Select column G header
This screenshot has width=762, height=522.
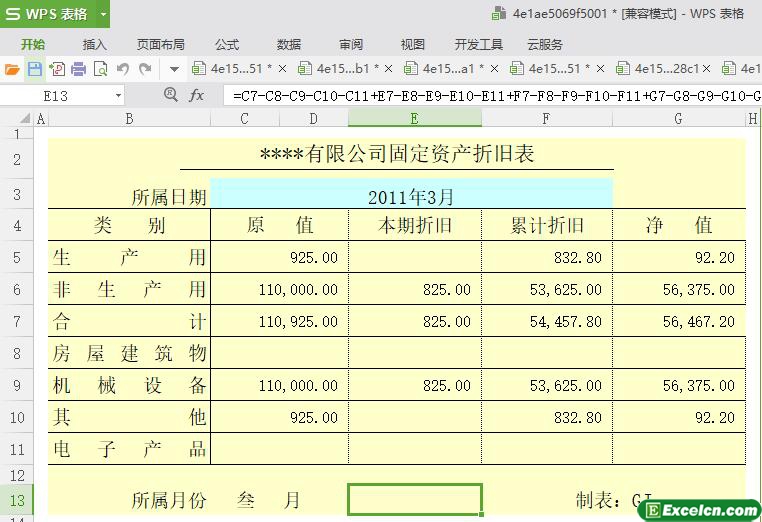[x=678, y=119]
